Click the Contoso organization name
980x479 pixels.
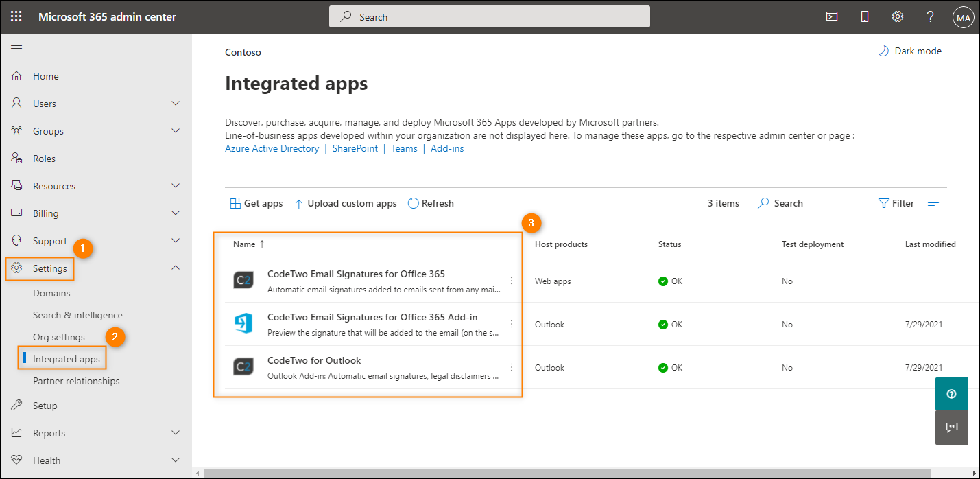[x=243, y=52]
